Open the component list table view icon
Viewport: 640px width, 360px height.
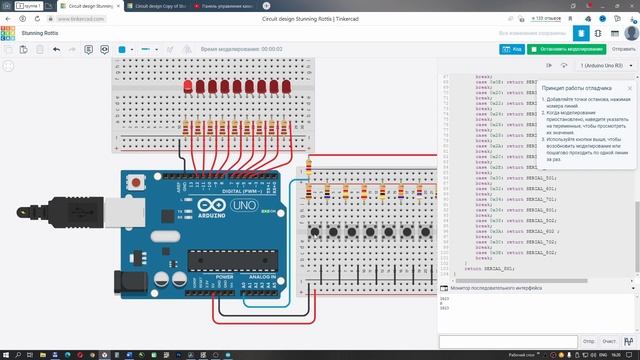tap(615, 33)
